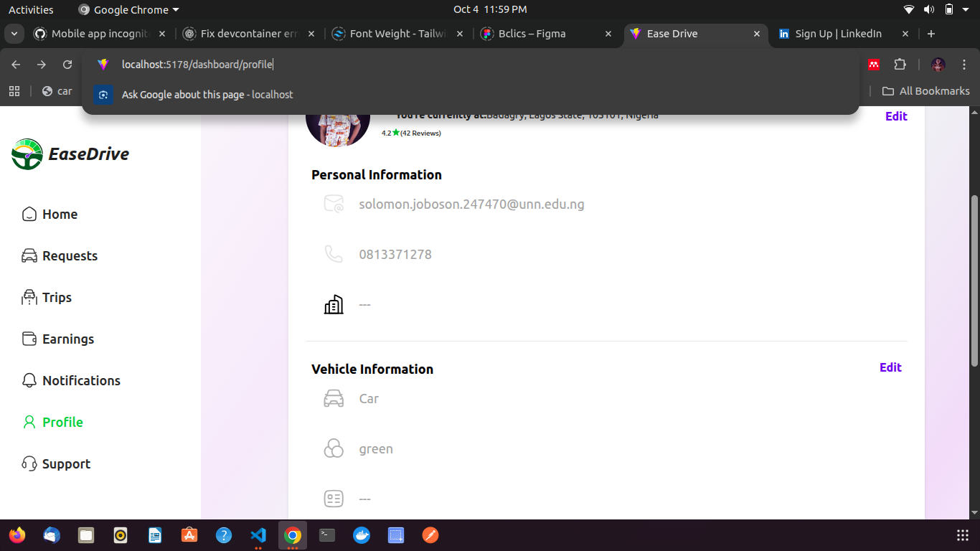Image resolution: width=980 pixels, height=551 pixels.
Task: Click the car icon under Vehicle Information
Action: (334, 398)
